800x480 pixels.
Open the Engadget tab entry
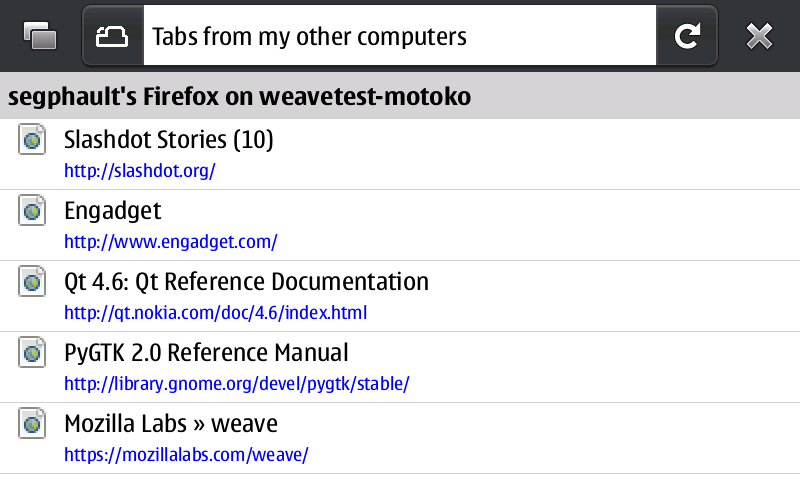coord(400,225)
